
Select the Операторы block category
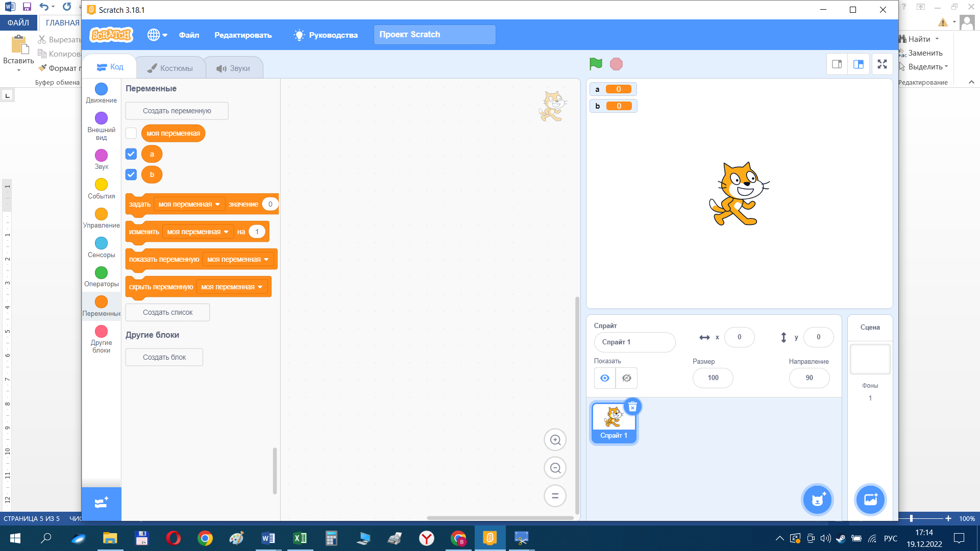[101, 277]
